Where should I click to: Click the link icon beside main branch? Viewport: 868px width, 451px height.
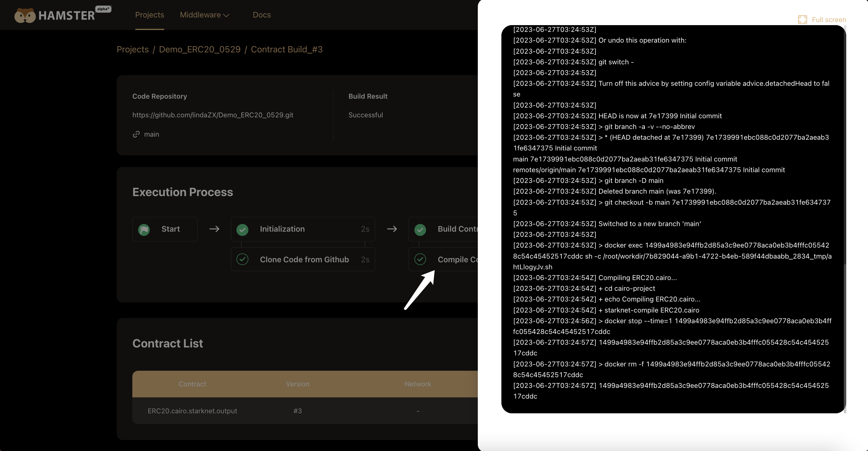[x=136, y=134]
